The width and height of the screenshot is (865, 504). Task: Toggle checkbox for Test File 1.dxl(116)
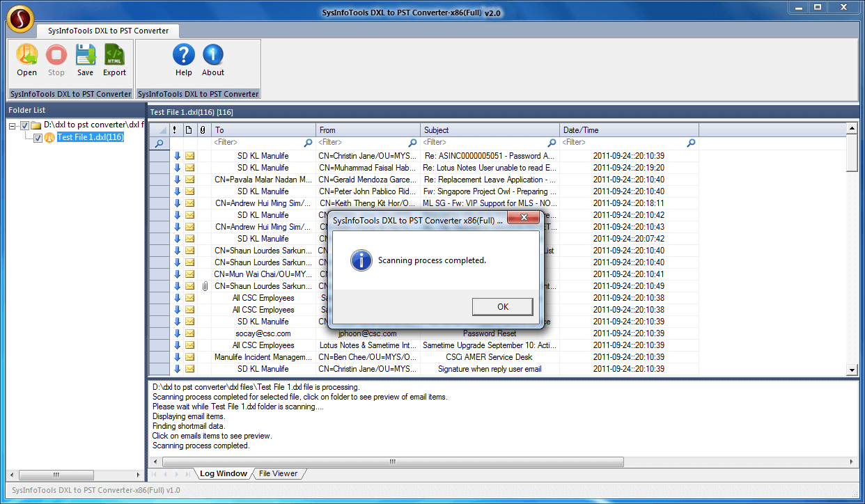[x=38, y=137]
